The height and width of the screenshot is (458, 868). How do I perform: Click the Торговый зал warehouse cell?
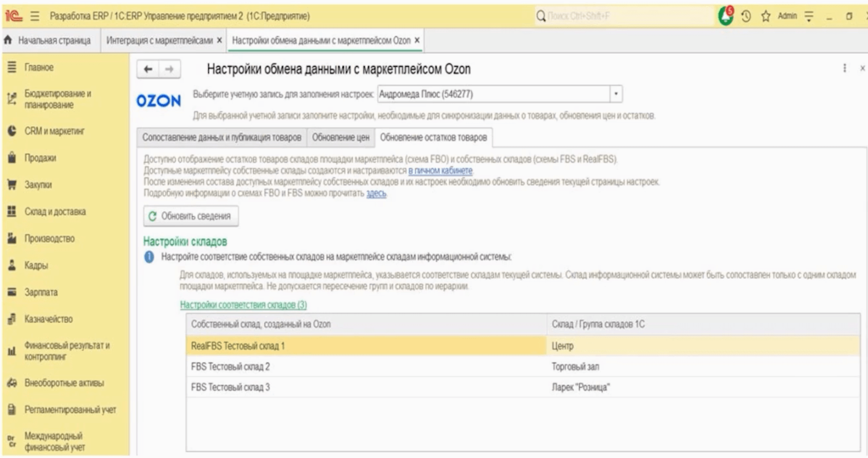tap(703, 366)
